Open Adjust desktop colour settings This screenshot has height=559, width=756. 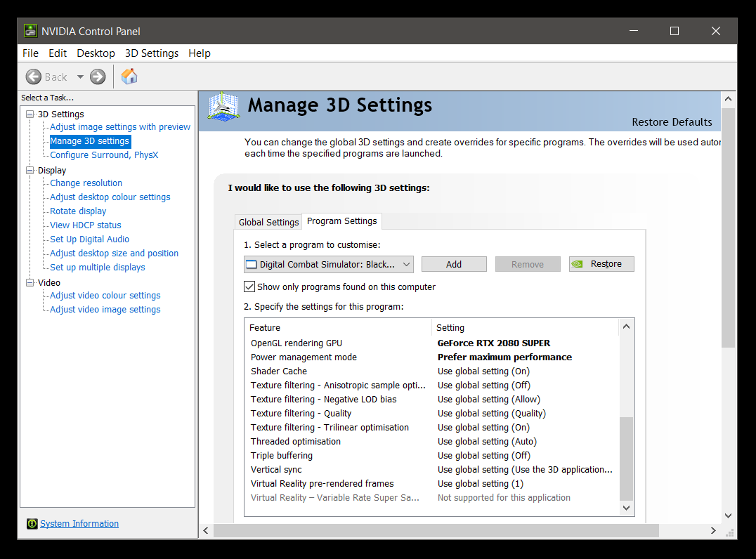pos(110,197)
